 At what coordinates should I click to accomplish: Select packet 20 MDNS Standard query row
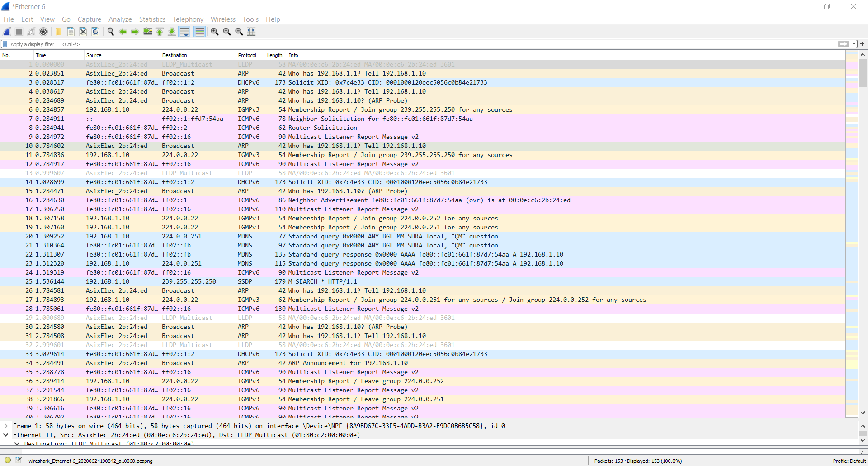(423, 236)
